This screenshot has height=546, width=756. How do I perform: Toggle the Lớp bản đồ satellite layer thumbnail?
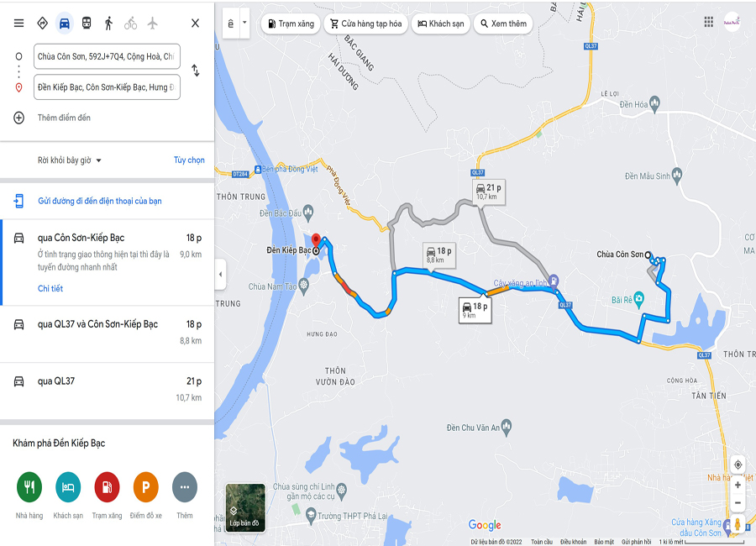coord(245,507)
